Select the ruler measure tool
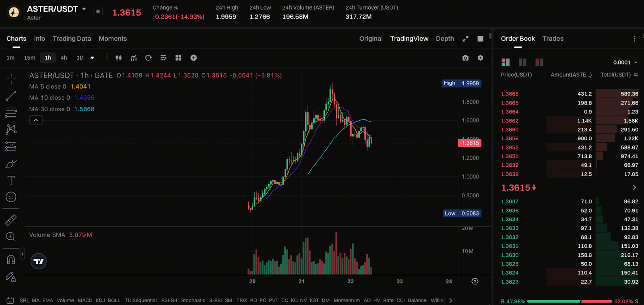 pyautogui.click(x=11, y=220)
